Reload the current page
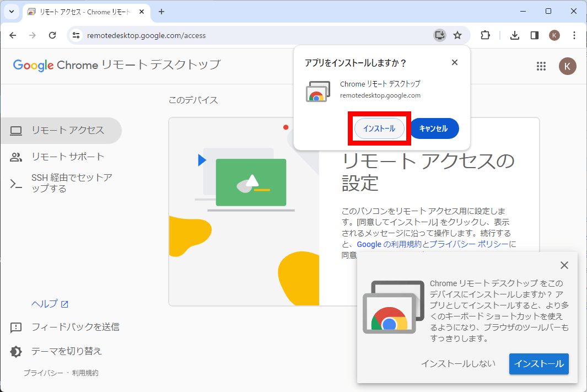 click(x=52, y=35)
